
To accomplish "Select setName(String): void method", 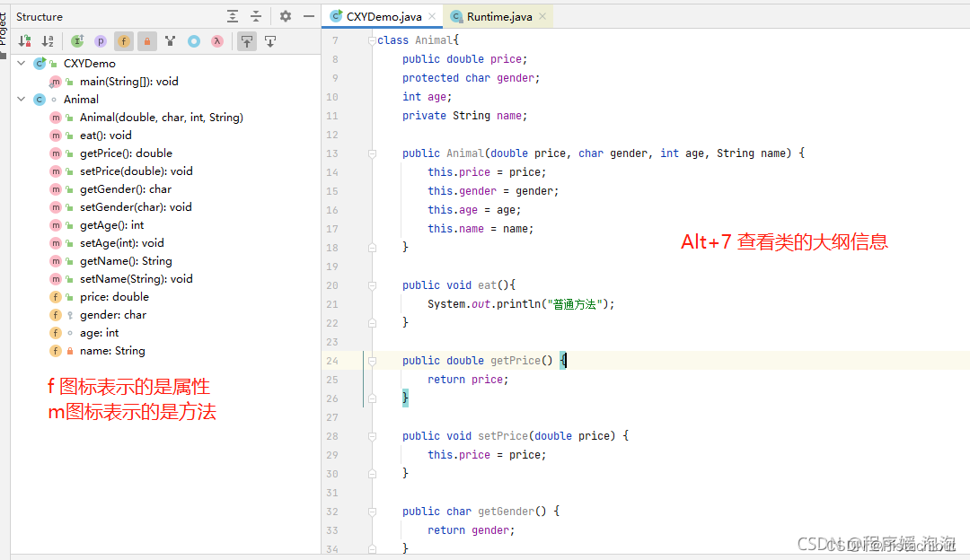I will point(137,278).
